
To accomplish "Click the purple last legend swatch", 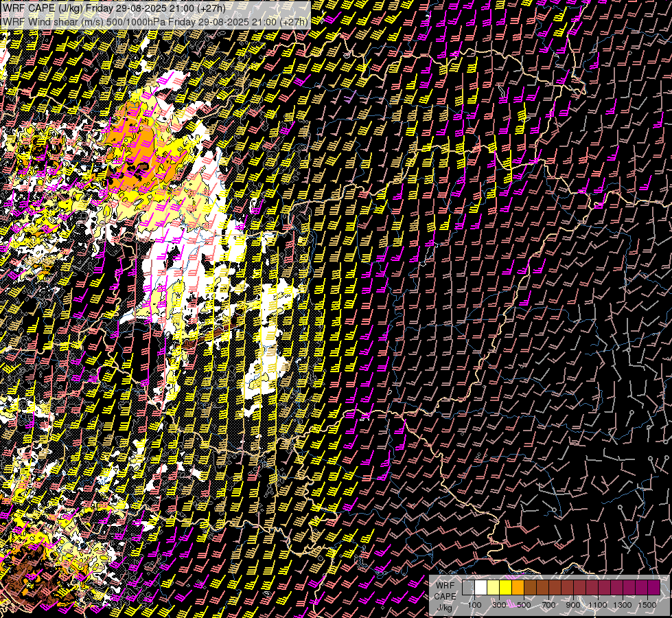I will click(x=654, y=588).
